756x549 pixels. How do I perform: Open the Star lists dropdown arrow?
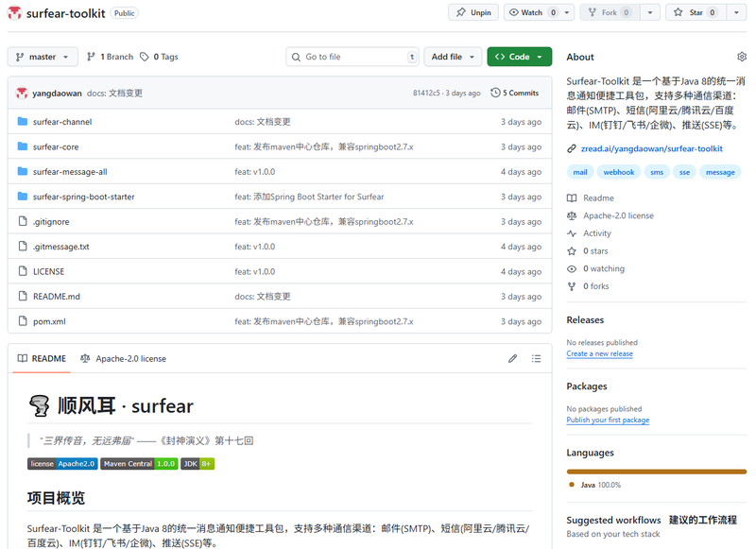click(x=736, y=12)
